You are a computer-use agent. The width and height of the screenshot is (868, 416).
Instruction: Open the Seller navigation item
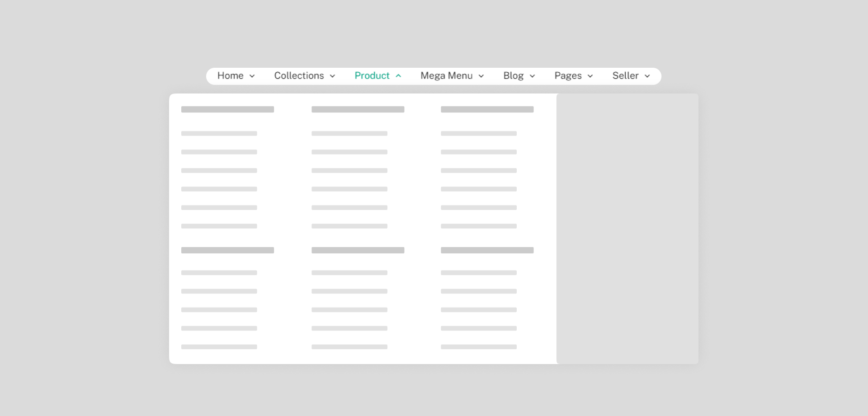point(625,76)
